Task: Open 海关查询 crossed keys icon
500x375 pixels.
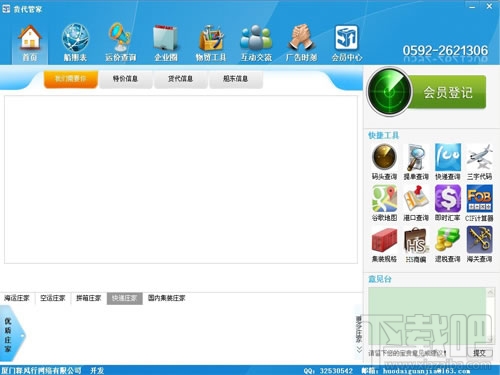Action: click(479, 245)
